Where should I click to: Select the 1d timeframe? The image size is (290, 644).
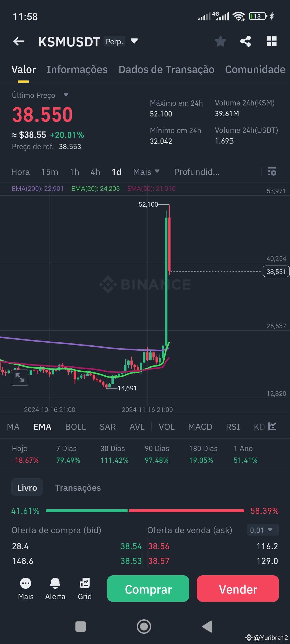point(117,172)
